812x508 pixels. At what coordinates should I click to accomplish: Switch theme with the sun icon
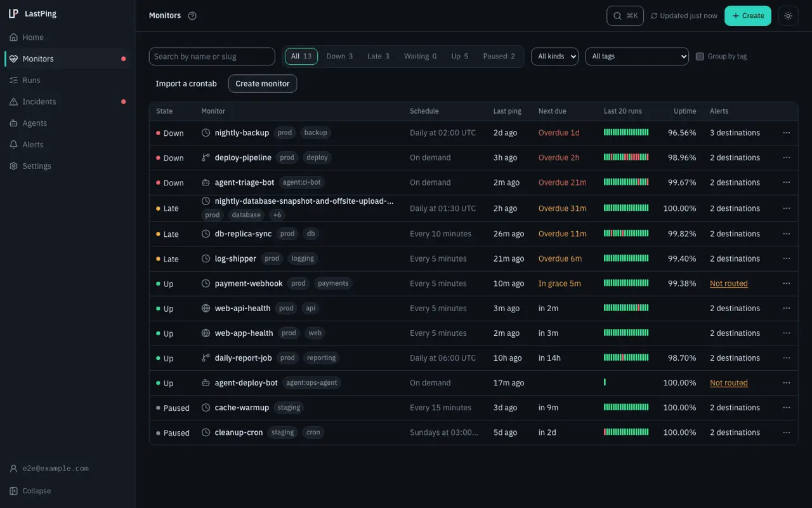click(788, 16)
